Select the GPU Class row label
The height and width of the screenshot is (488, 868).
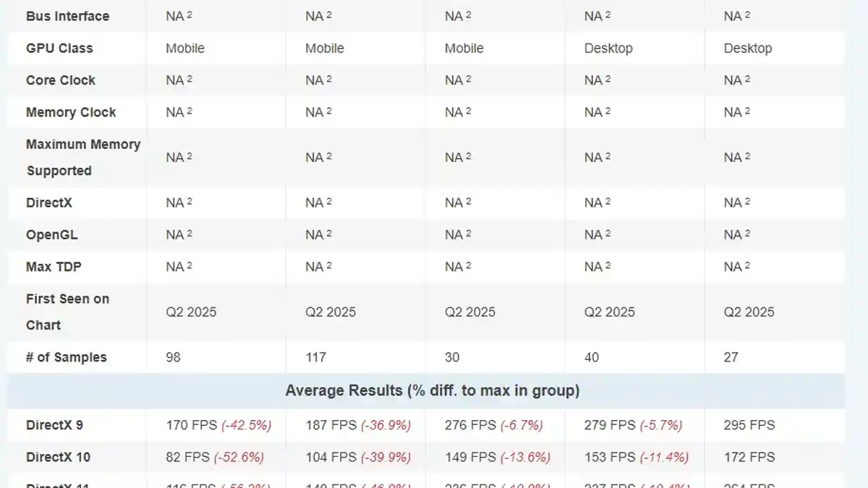pos(59,48)
